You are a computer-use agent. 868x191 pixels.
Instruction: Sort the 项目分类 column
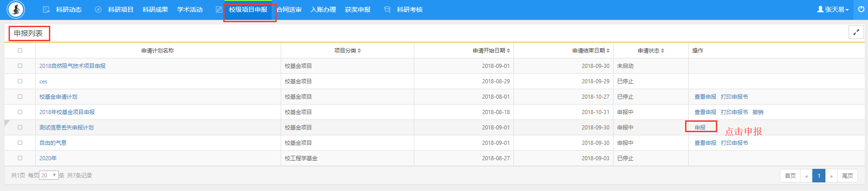(x=359, y=51)
